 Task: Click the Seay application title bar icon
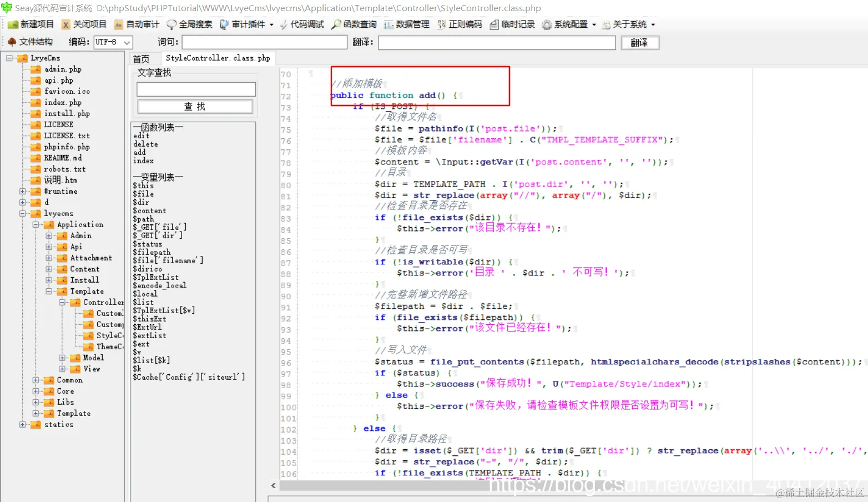[x=7, y=8]
